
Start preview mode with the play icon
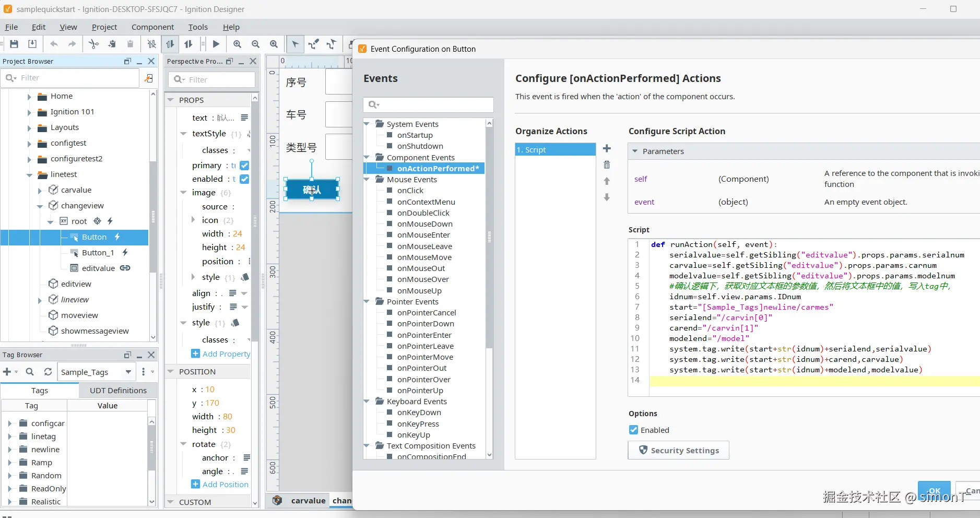pyautogui.click(x=216, y=44)
